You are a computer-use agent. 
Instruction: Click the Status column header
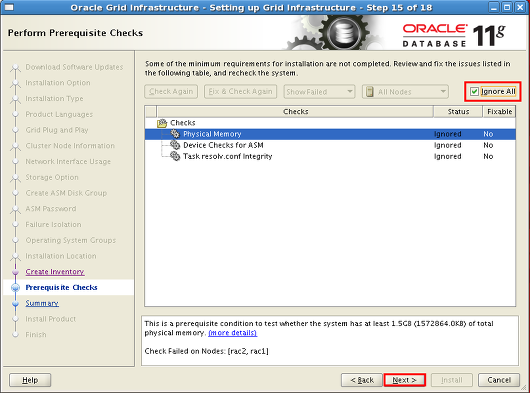pyautogui.click(x=458, y=112)
